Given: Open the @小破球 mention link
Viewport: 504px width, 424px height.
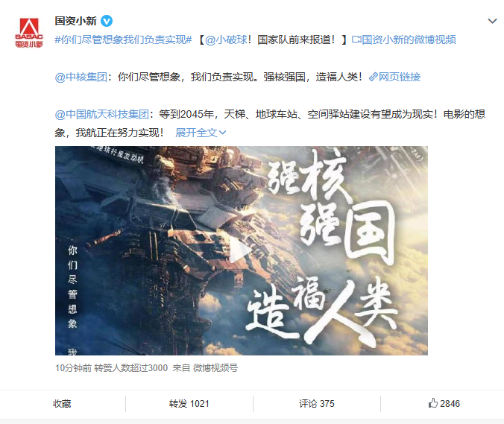Looking at the screenshot, I should pos(227,39).
